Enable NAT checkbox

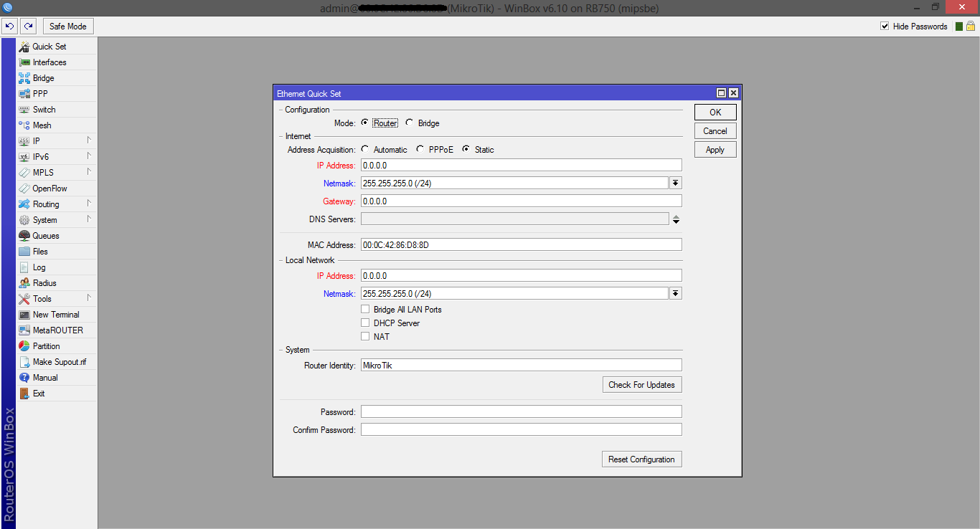point(365,336)
